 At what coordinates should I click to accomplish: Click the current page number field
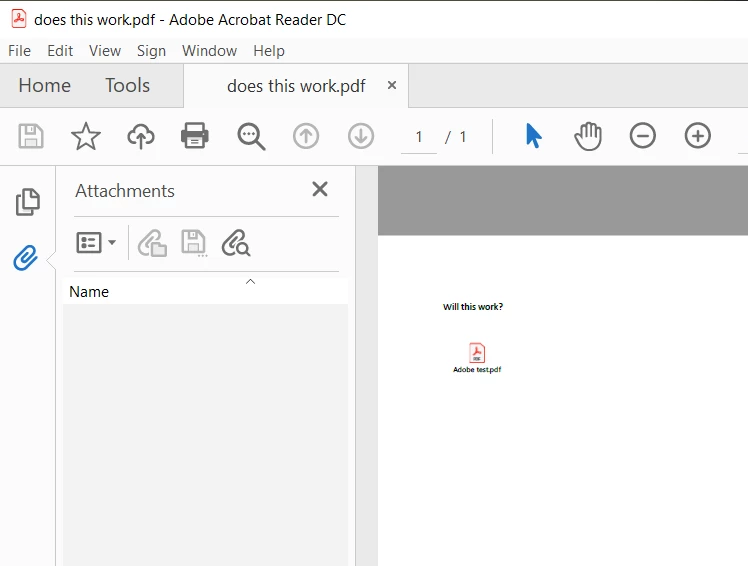(x=419, y=137)
